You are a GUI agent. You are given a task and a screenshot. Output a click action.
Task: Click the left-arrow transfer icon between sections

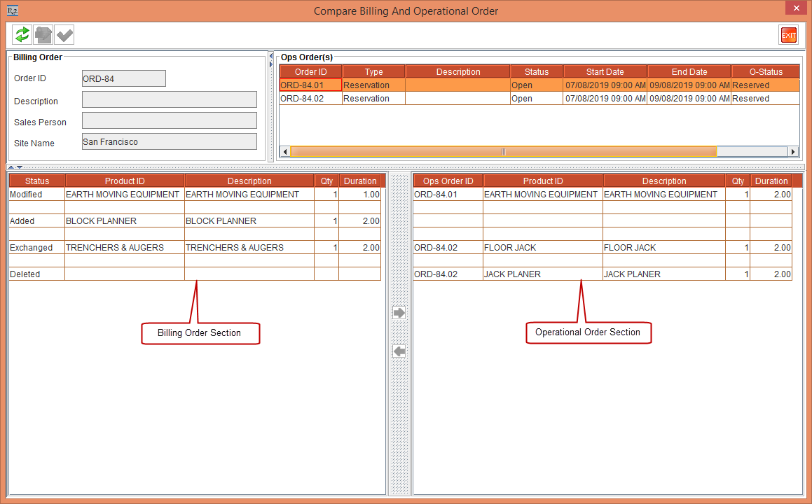pyautogui.click(x=399, y=351)
